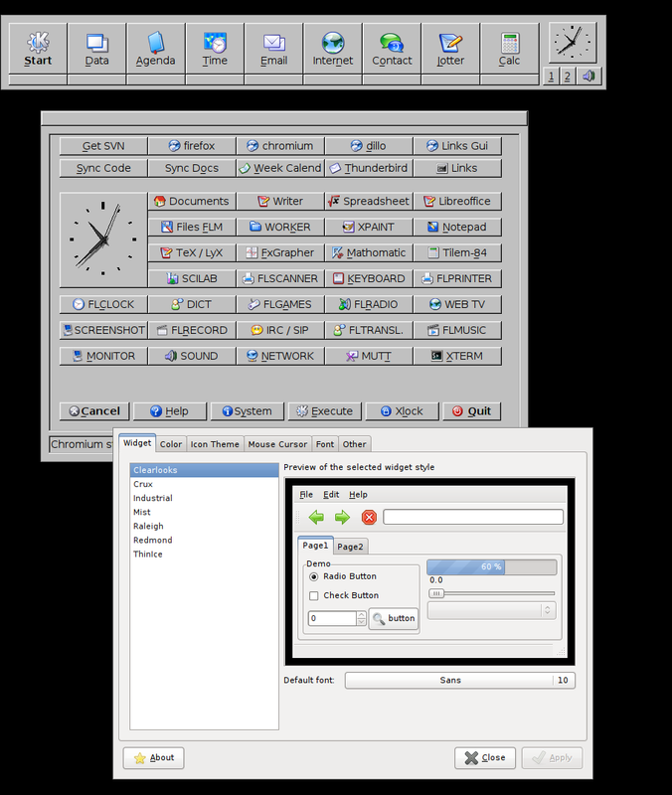Image resolution: width=672 pixels, height=795 pixels.
Task: Switch to the Color tab
Action: [x=171, y=444]
